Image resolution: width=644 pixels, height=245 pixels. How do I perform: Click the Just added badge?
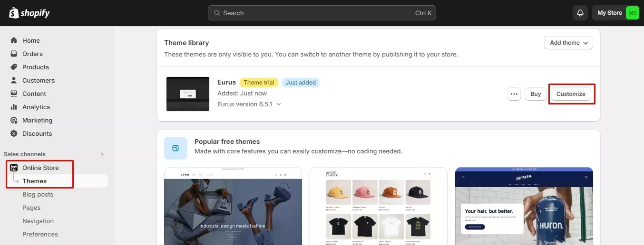point(301,83)
